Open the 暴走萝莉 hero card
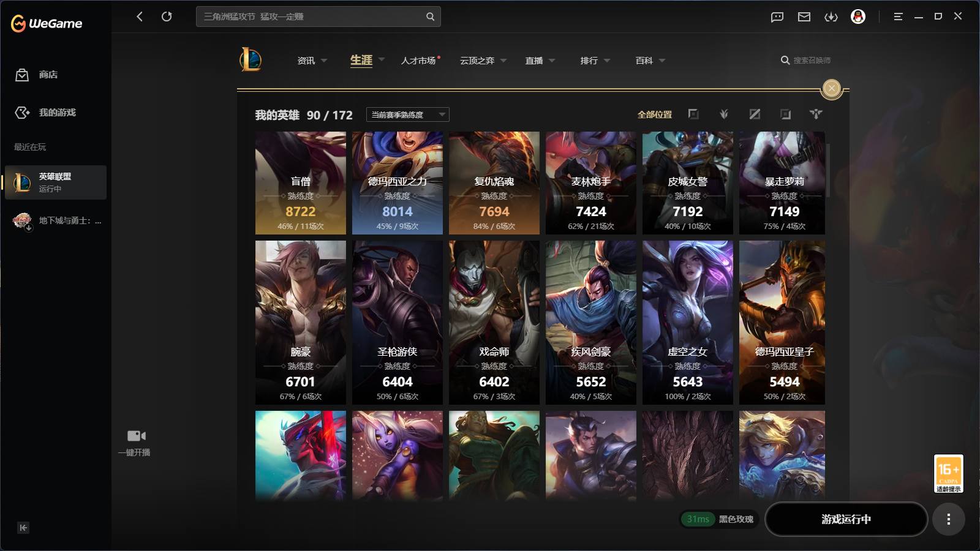980x551 pixels. tap(782, 183)
